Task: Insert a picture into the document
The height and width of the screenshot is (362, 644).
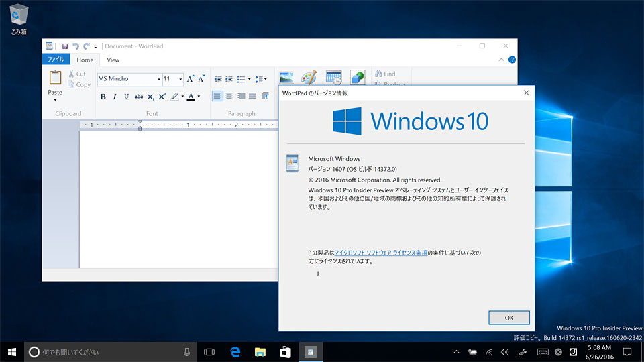Action: tap(286, 77)
